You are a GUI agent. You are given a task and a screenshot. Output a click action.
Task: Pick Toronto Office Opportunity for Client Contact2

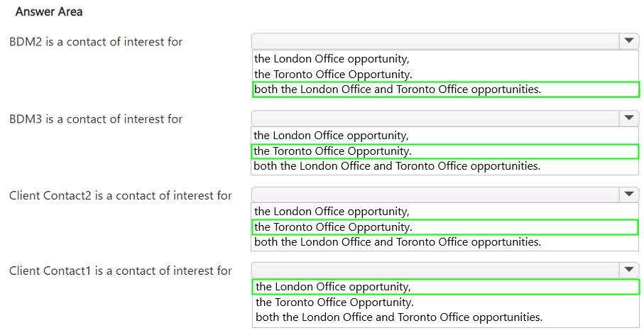[x=333, y=227]
